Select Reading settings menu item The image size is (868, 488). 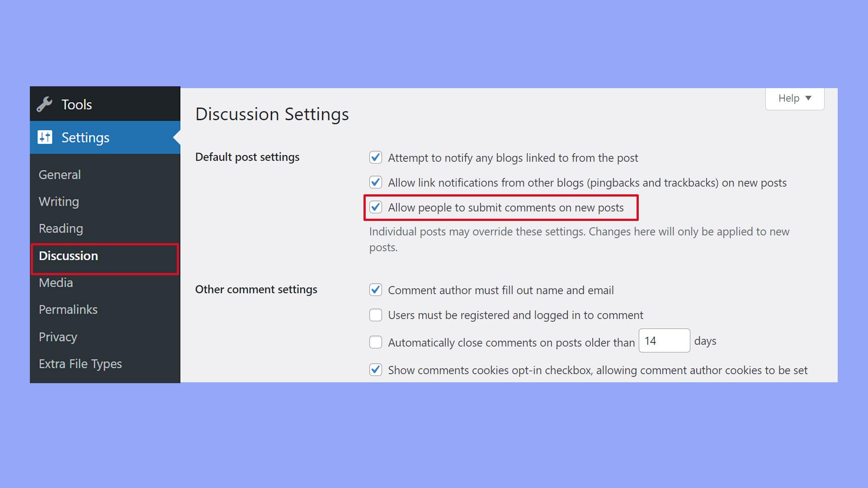(61, 228)
